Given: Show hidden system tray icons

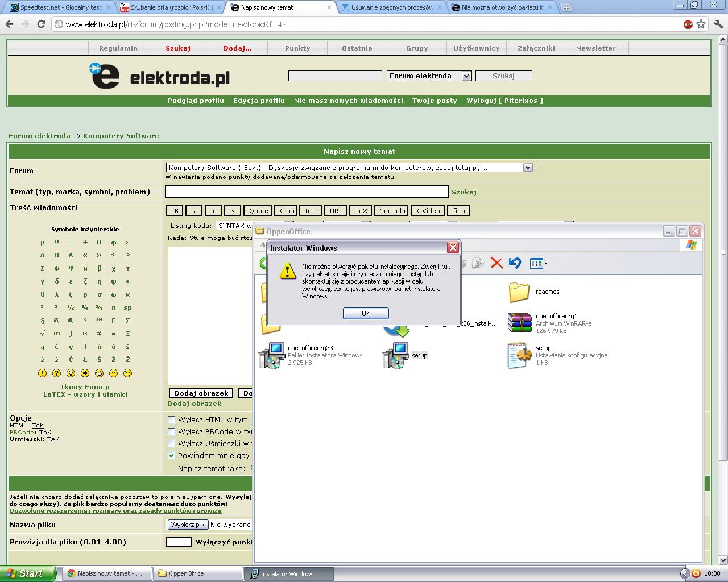Looking at the screenshot, I should point(685,573).
